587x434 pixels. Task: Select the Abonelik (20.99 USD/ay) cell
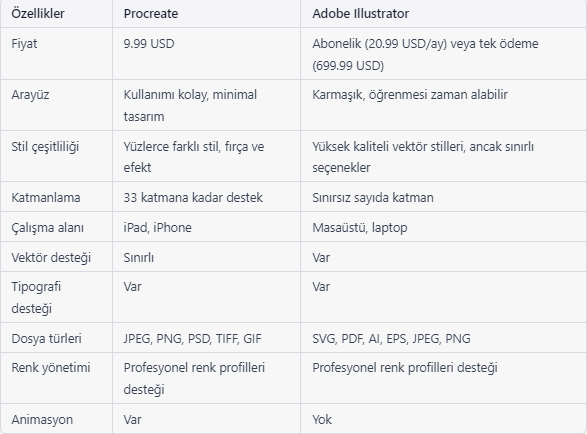pos(425,54)
